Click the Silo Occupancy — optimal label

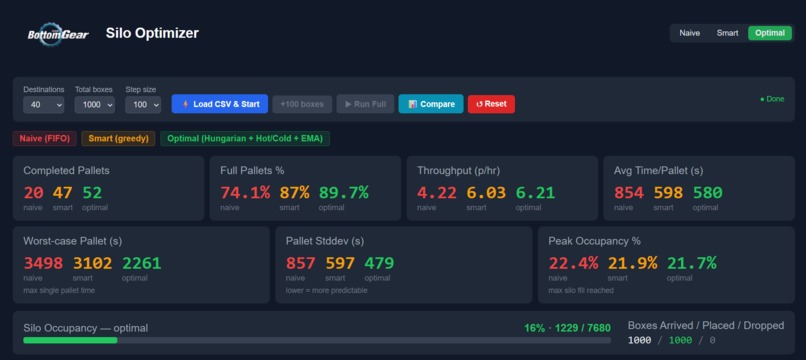click(x=86, y=328)
